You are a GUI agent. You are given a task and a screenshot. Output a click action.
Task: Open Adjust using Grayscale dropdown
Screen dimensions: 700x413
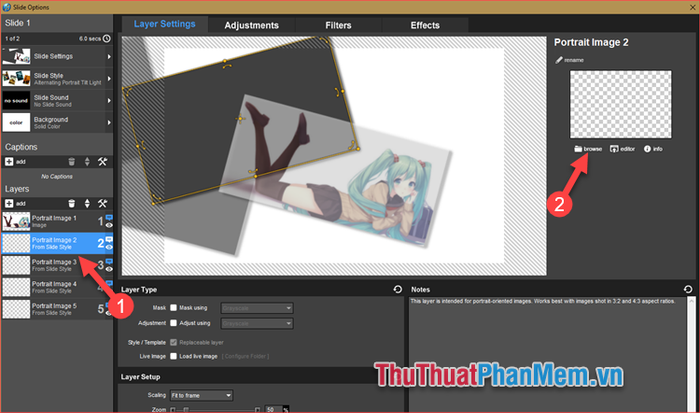pos(257,323)
